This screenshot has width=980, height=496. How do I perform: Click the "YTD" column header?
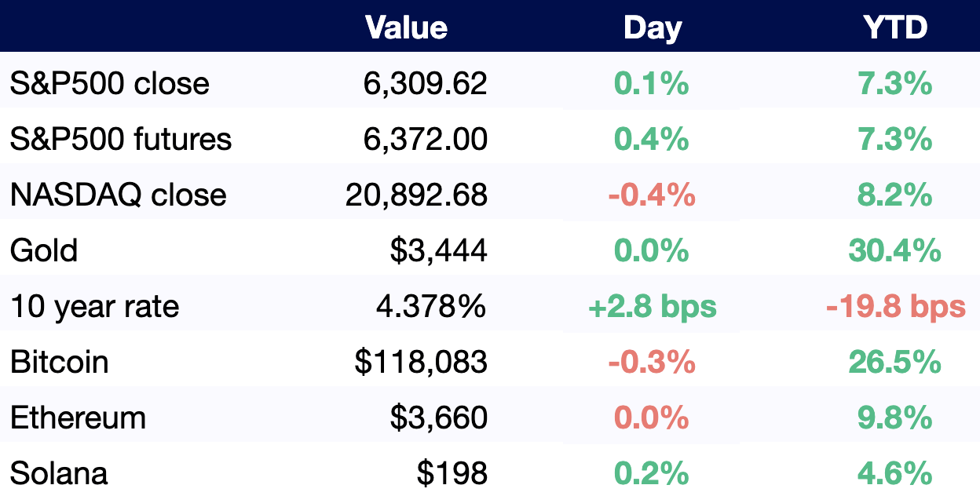(895, 28)
